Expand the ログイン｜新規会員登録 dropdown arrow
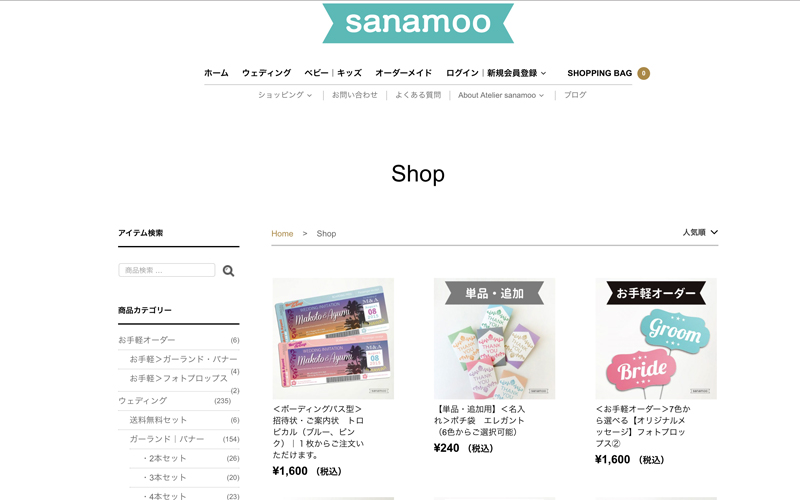This screenshot has width=800, height=500. [543, 73]
